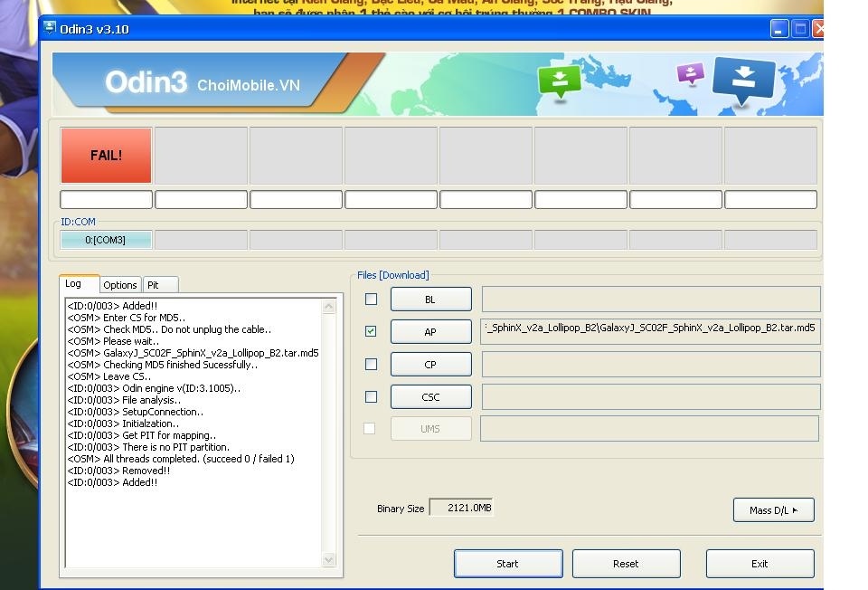Toggle the UMS checkbox
868x590 pixels.
pos(369,428)
